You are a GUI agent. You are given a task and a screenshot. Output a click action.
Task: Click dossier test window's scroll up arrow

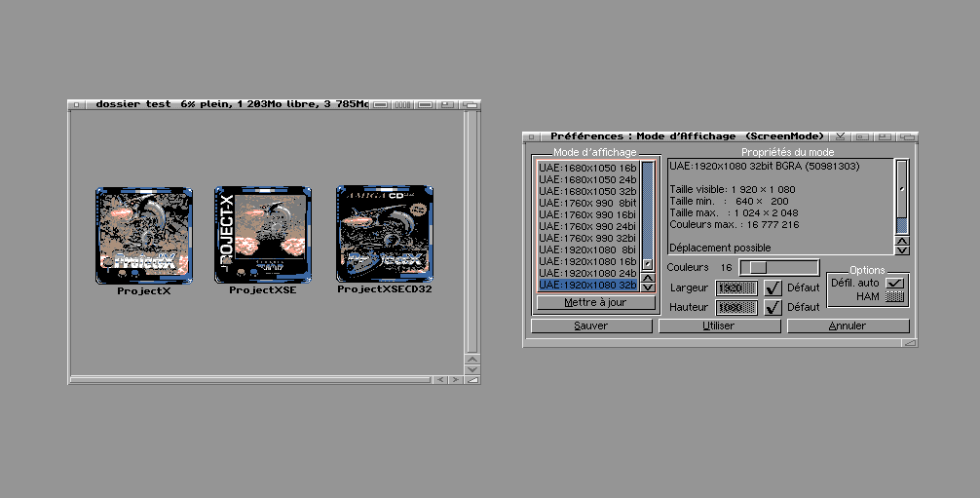point(472,359)
